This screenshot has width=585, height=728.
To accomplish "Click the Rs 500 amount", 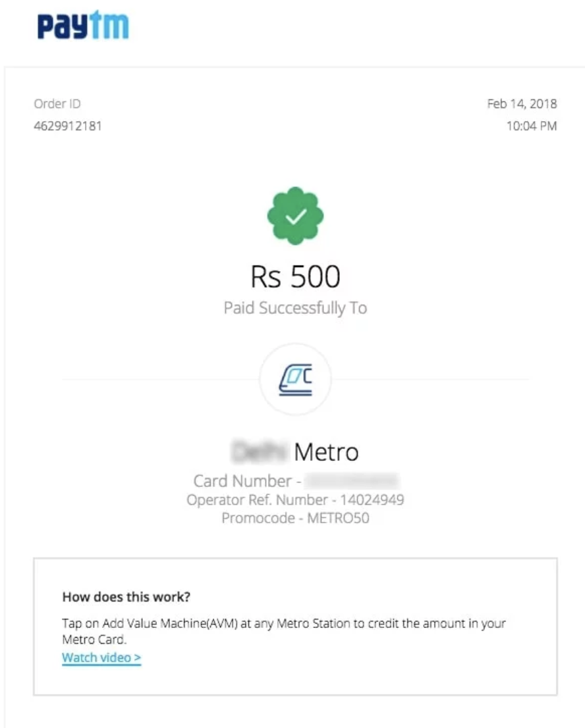I will click(x=296, y=276).
